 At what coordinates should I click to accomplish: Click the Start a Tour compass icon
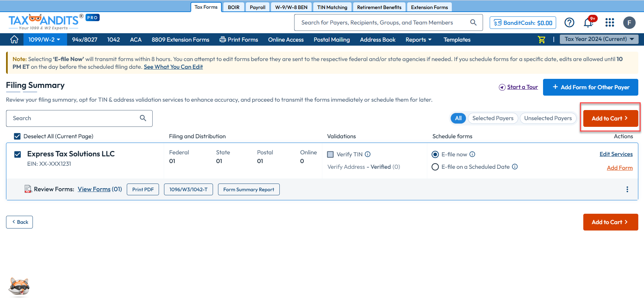pos(502,87)
